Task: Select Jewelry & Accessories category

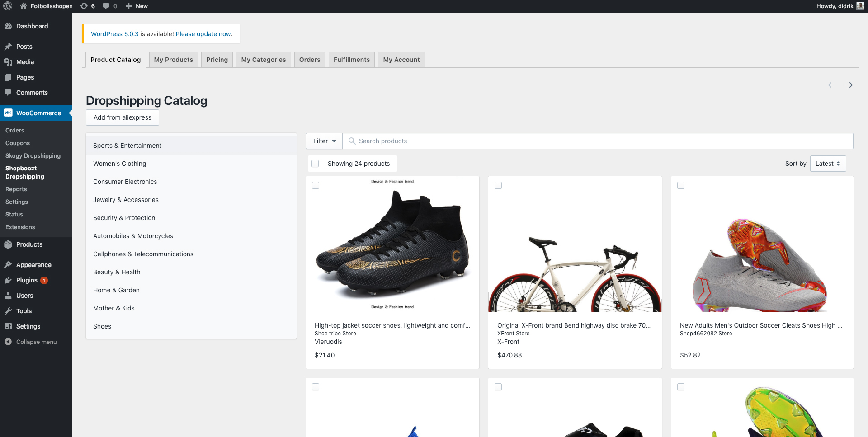Action: (x=191, y=200)
